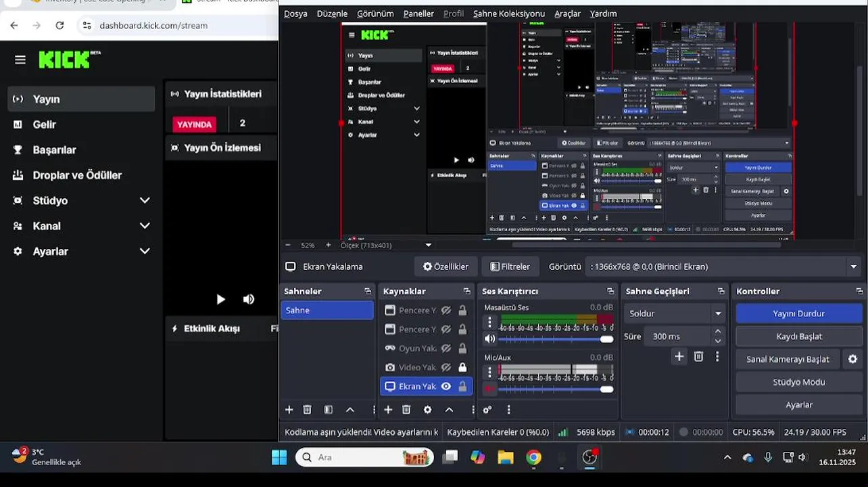
Task: Open File Explorer from the taskbar
Action: click(x=506, y=457)
